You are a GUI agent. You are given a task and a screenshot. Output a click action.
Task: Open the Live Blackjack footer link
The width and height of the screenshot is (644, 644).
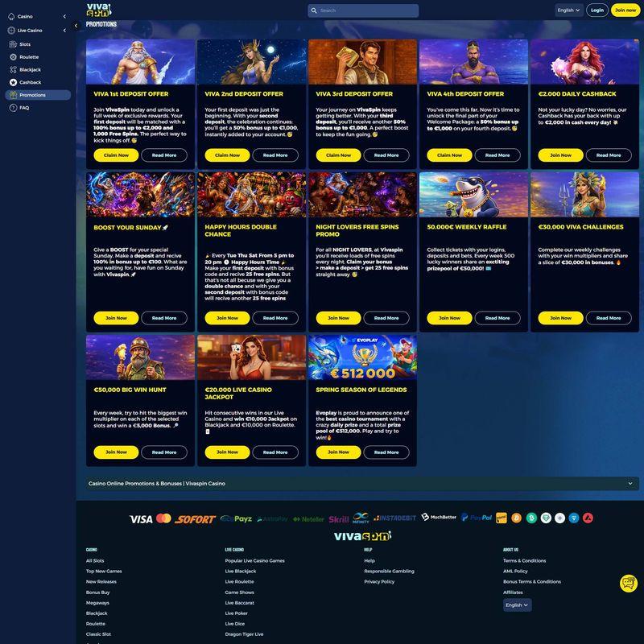240,572
